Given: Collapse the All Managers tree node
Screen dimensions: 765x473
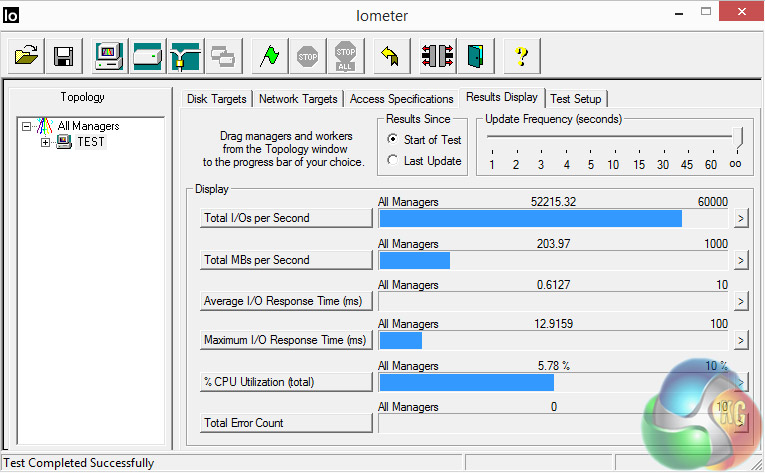Looking at the screenshot, I should click(26, 126).
